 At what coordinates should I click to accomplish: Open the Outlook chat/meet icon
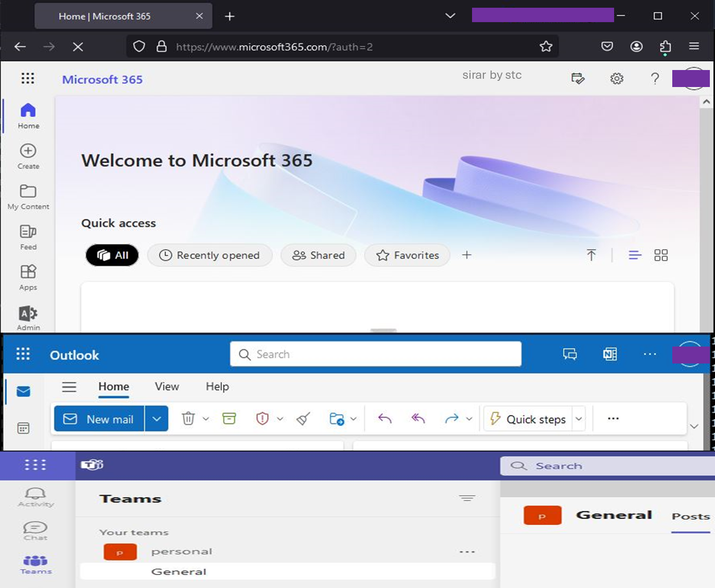click(x=570, y=354)
